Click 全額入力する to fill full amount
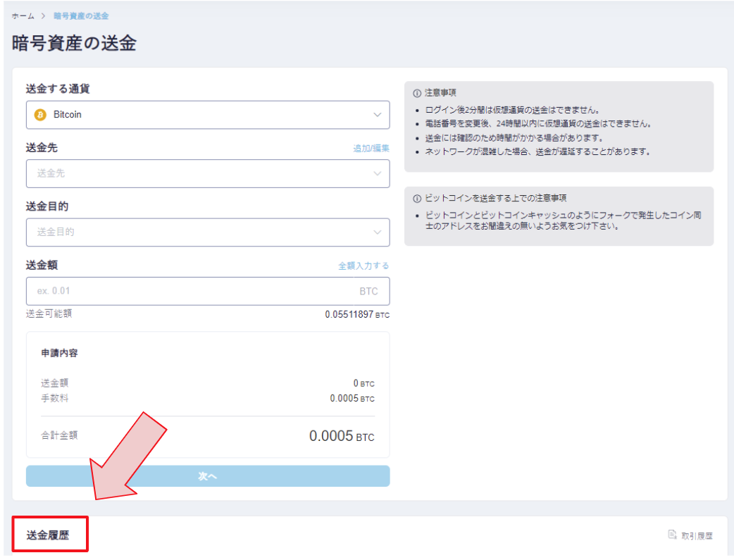 click(363, 266)
